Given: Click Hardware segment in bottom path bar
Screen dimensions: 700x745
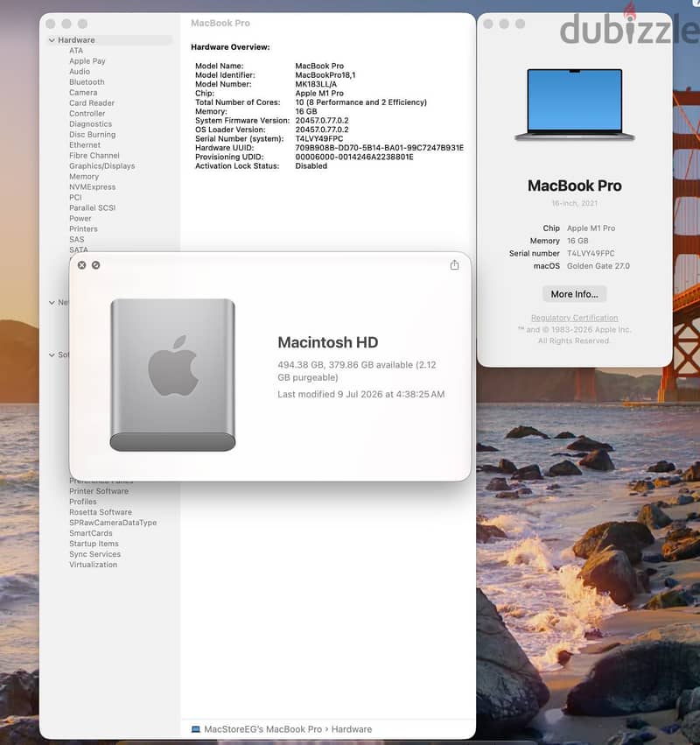Looking at the screenshot, I should point(352,729).
